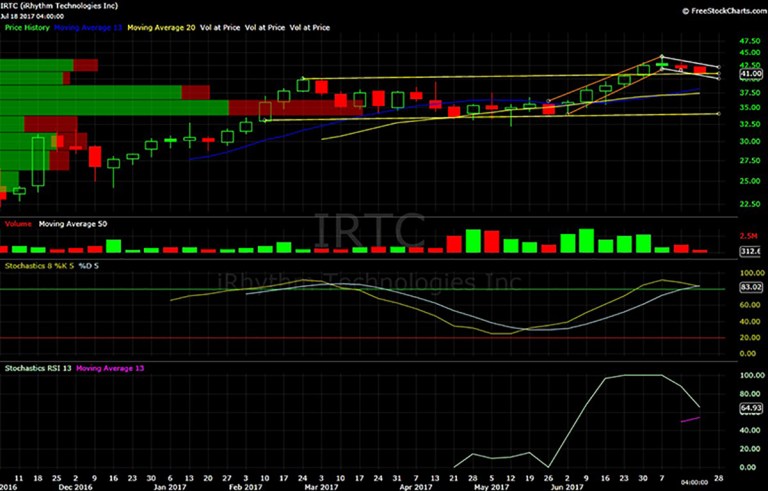Click the May 2017 month label

(x=492, y=487)
